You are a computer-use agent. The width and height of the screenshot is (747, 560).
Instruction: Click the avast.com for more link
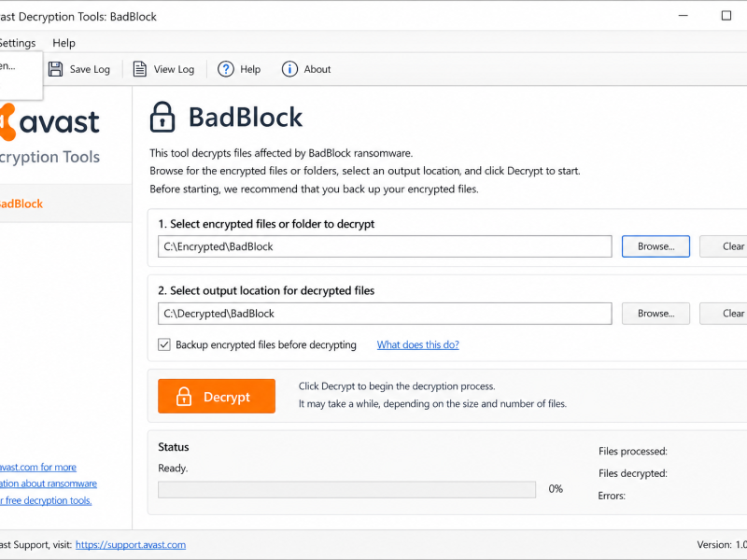[x=38, y=468]
